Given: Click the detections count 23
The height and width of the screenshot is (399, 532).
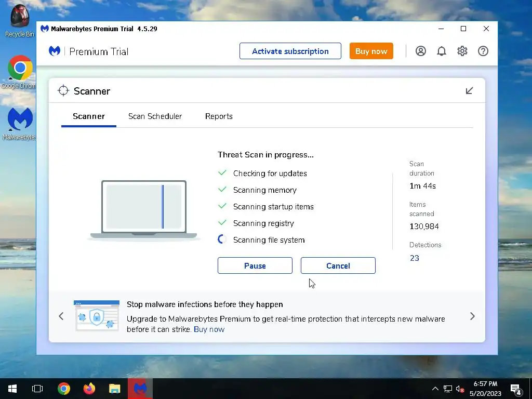Looking at the screenshot, I should (x=414, y=258).
